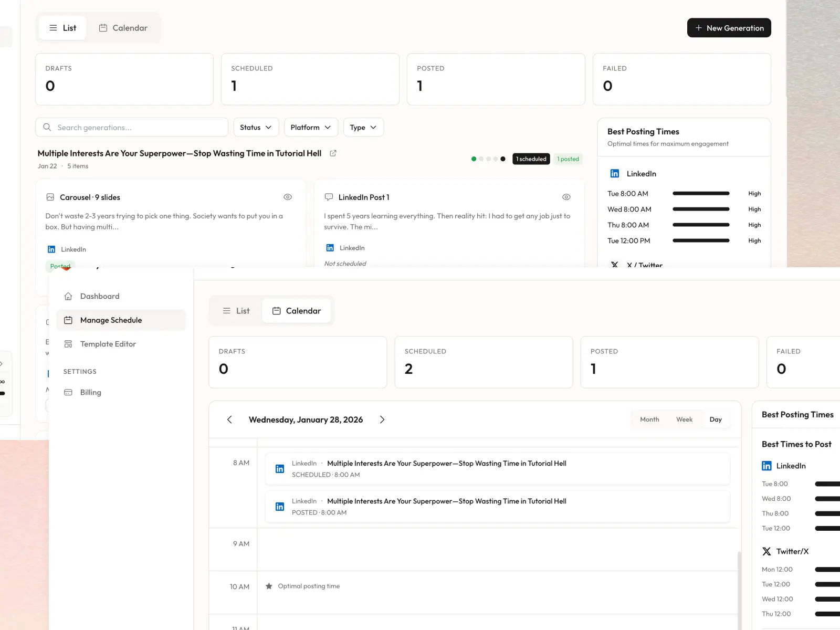The width and height of the screenshot is (840, 630).
Task: Switch to the Calendar tab
Action: [124, 28]
